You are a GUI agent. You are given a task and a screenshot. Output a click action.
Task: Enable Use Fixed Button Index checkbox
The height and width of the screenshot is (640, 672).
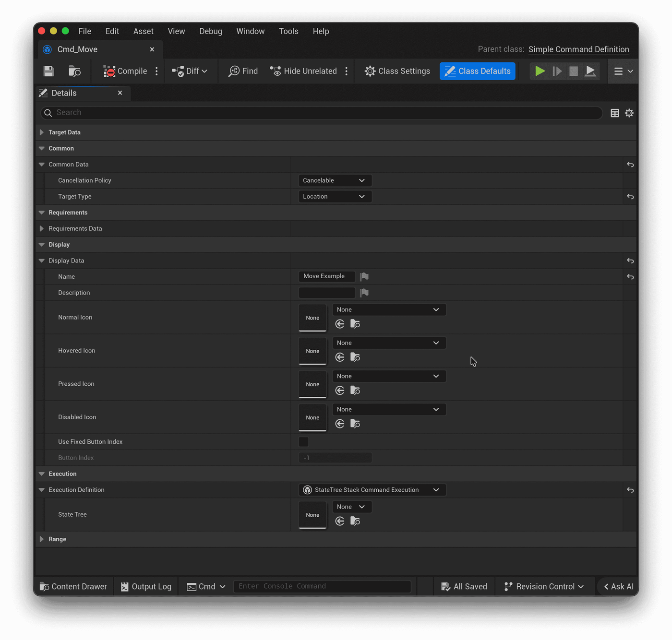[304, 442]
